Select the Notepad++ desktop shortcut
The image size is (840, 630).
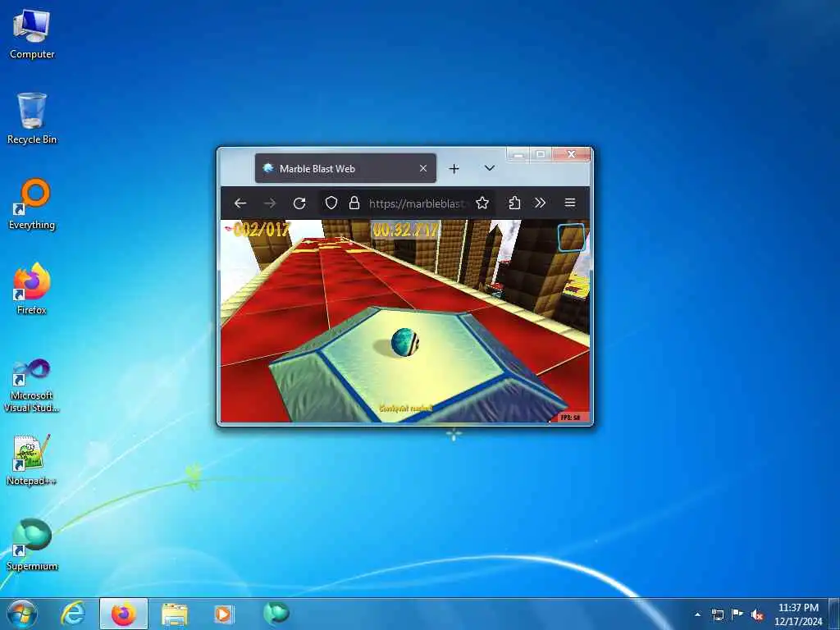[x=32, y=459]
